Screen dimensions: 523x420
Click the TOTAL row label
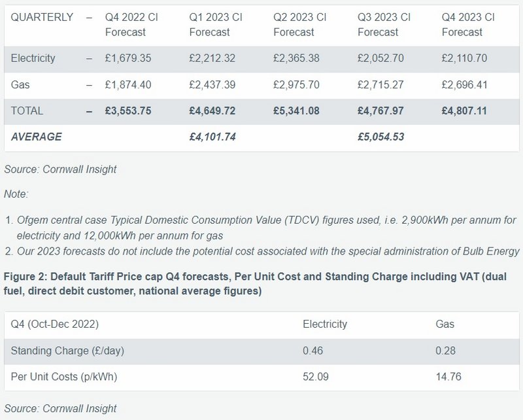click(x=27, y=111)
